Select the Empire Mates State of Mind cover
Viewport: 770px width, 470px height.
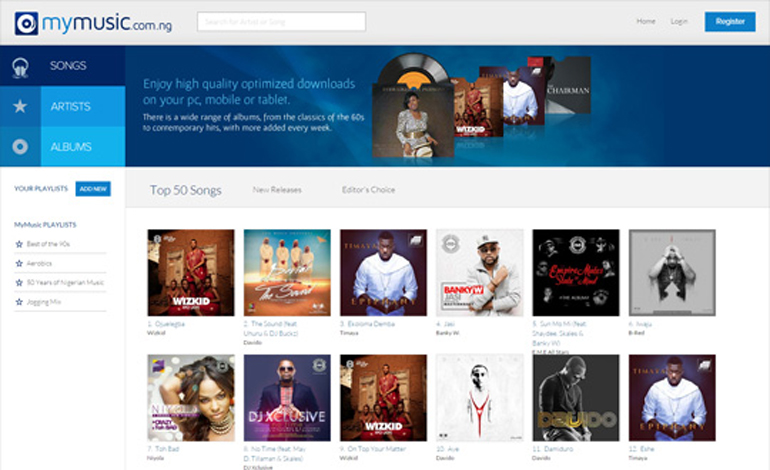[576, 273]
